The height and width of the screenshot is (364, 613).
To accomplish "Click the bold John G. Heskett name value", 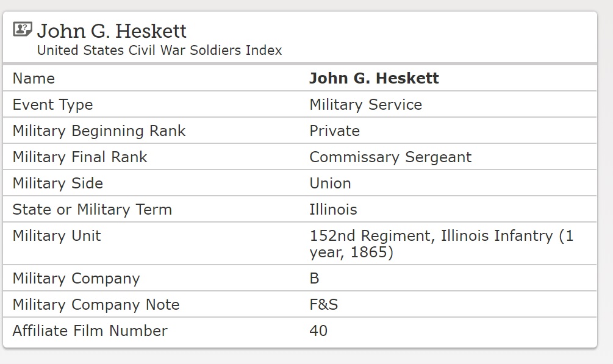I will click(374, 79).
